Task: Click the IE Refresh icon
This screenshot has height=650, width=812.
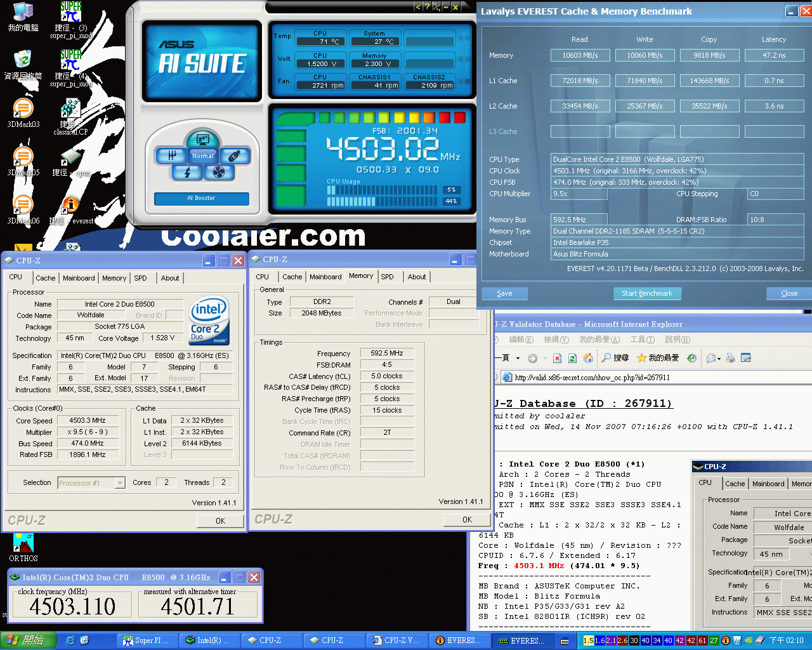Action: [572, 358]
